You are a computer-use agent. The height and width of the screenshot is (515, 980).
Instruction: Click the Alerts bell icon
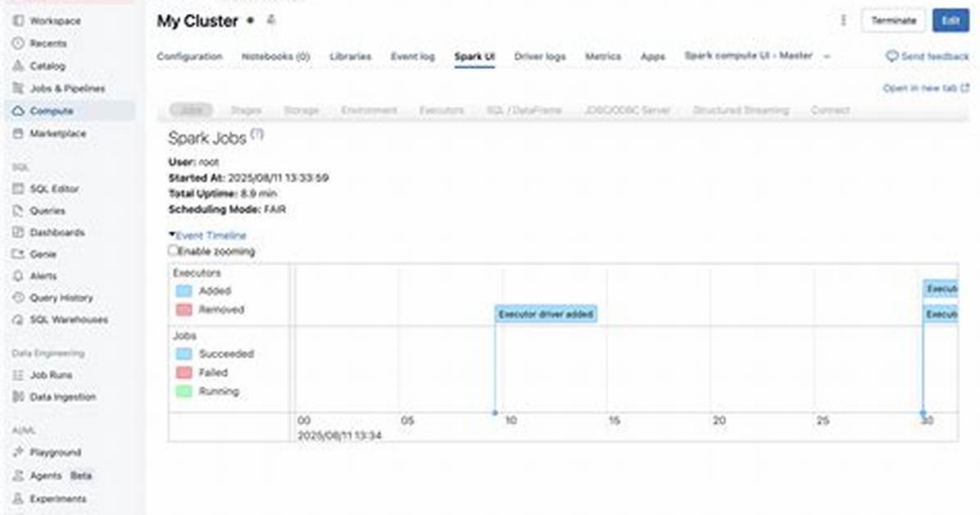[18, 276]
